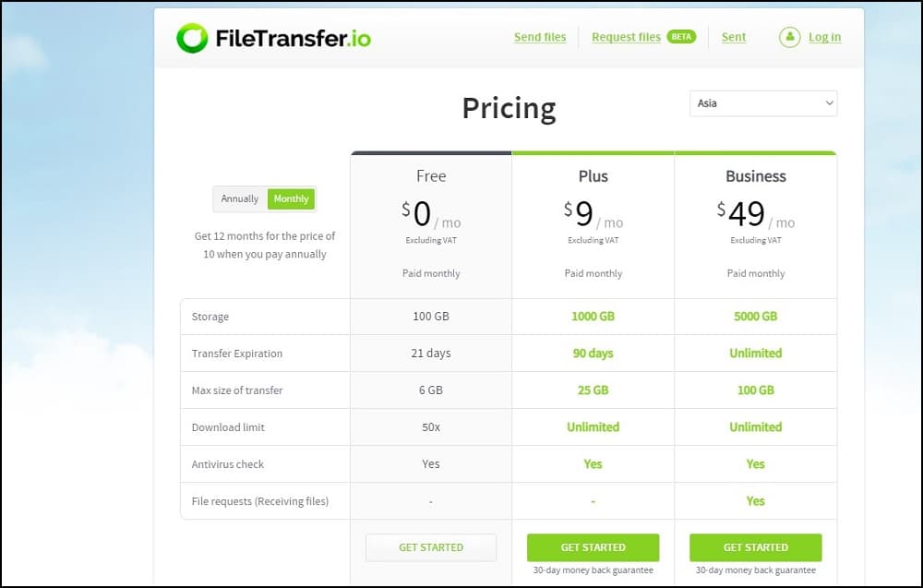Click Paid monthly under the Business plan
The image size is (923, 588).
point(755,273)
